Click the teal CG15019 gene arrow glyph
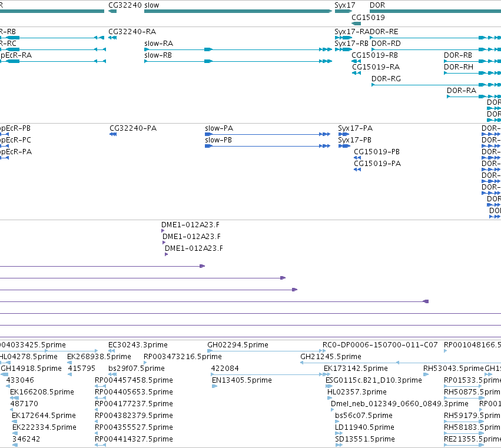This screenshot has height=448, width=501. click(x=356, y=24)
